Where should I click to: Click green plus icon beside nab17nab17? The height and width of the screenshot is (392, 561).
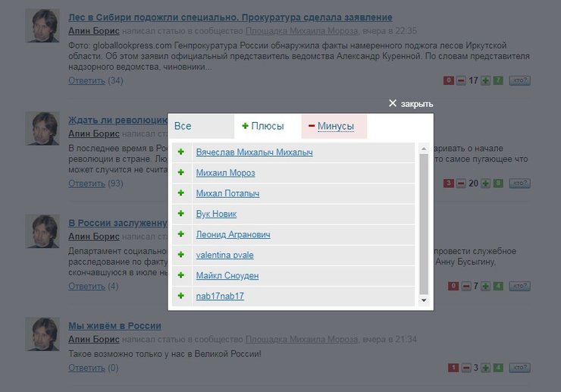pyautogui.click(x=181, y=296)
